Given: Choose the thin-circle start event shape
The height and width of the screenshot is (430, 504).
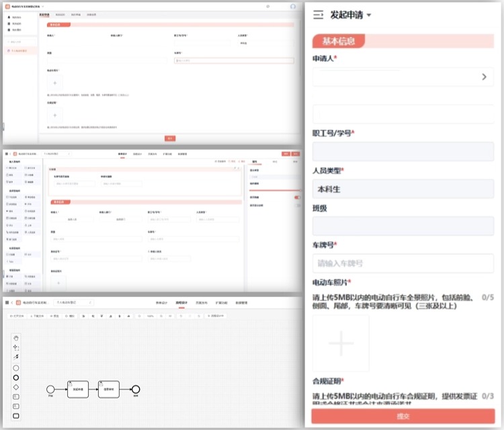Looking at the screenshot, I should click(x=17, y=368).
